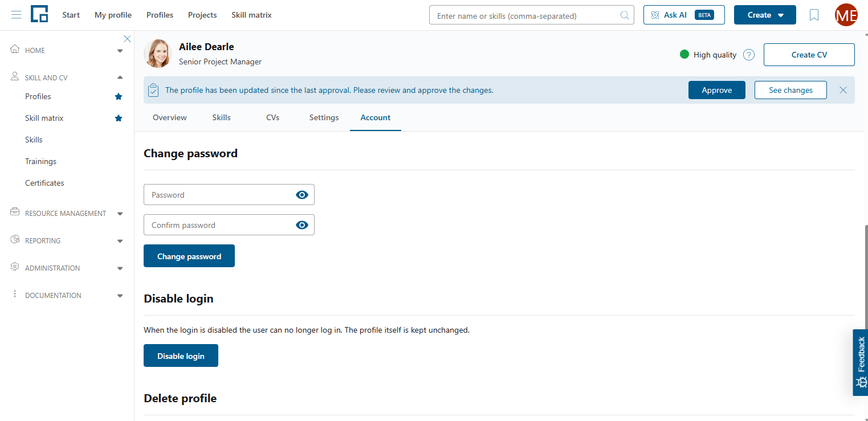
Task: Expand the Resource Management section
Action: (x=120, y=214)
